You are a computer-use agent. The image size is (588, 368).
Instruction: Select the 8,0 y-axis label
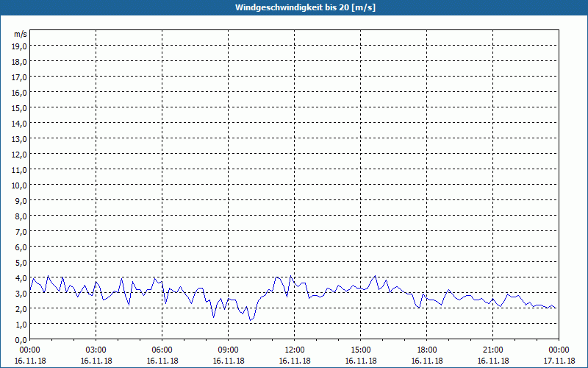click(x=21, y=216)
